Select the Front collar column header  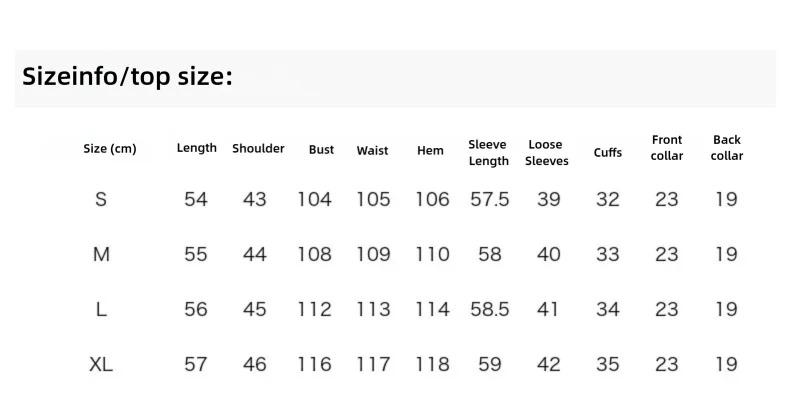(667, 148)
